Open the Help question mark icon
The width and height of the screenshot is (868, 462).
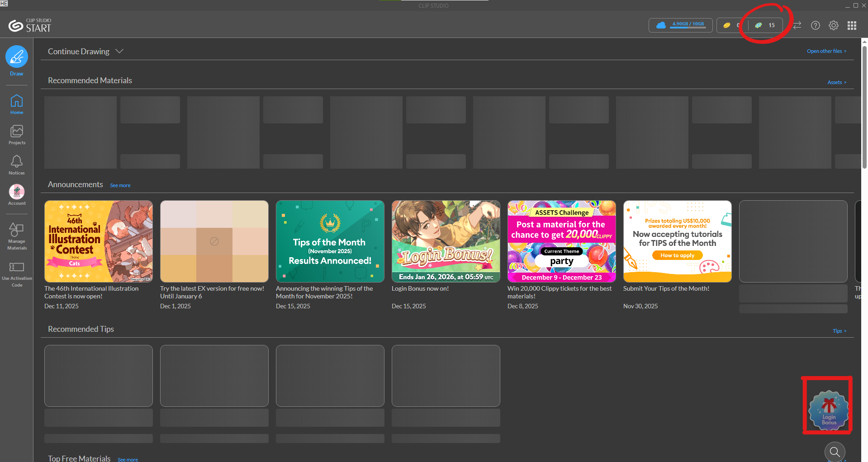816,25
